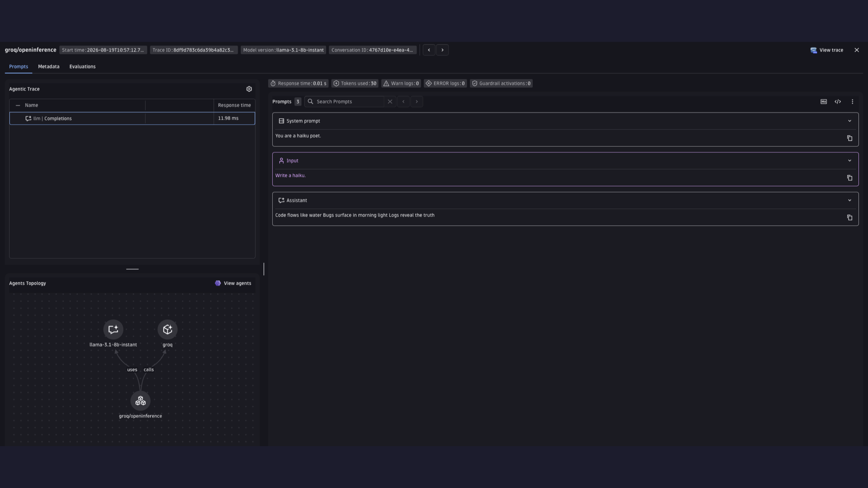
Task: Click the Name column header
Action: tap(32, 105)
